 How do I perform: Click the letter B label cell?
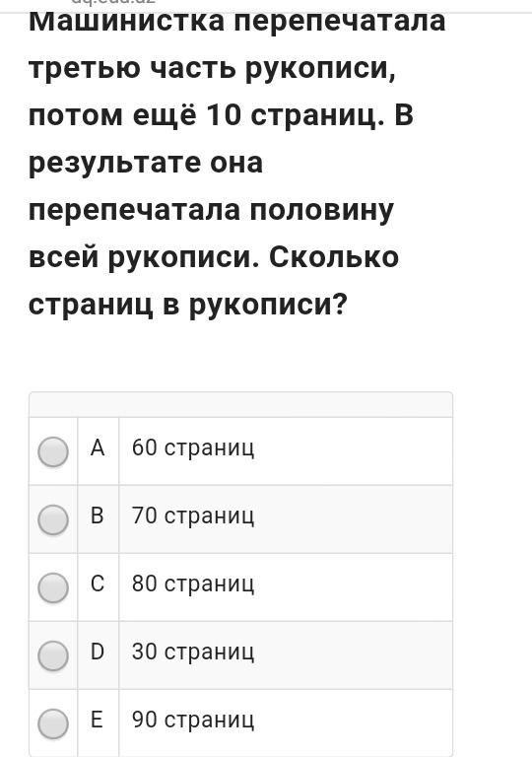pyautogui.click(x=98, y=519)
